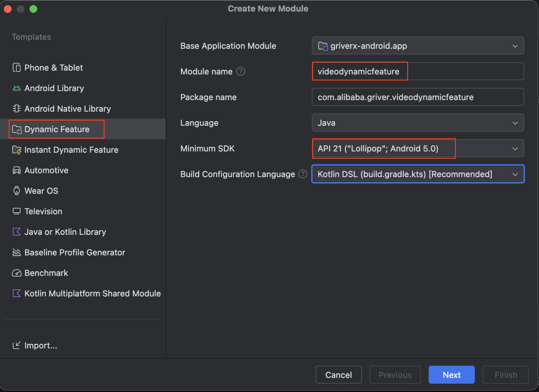
Task: Select the Wear OS watch icon
Action: point(16,191)
